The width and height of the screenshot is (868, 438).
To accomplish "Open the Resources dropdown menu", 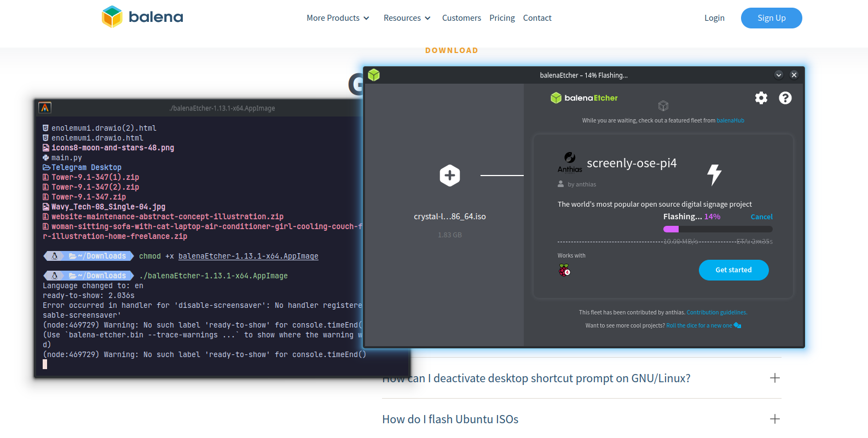I will coord(407,18).
